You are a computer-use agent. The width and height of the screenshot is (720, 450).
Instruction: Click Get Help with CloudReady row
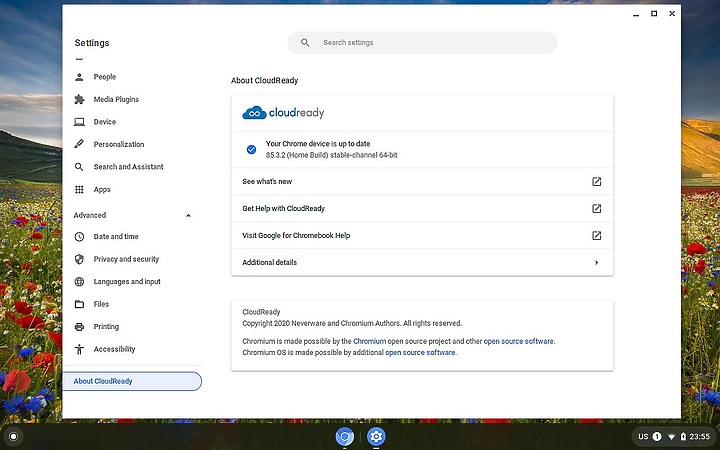pos(422,208)
